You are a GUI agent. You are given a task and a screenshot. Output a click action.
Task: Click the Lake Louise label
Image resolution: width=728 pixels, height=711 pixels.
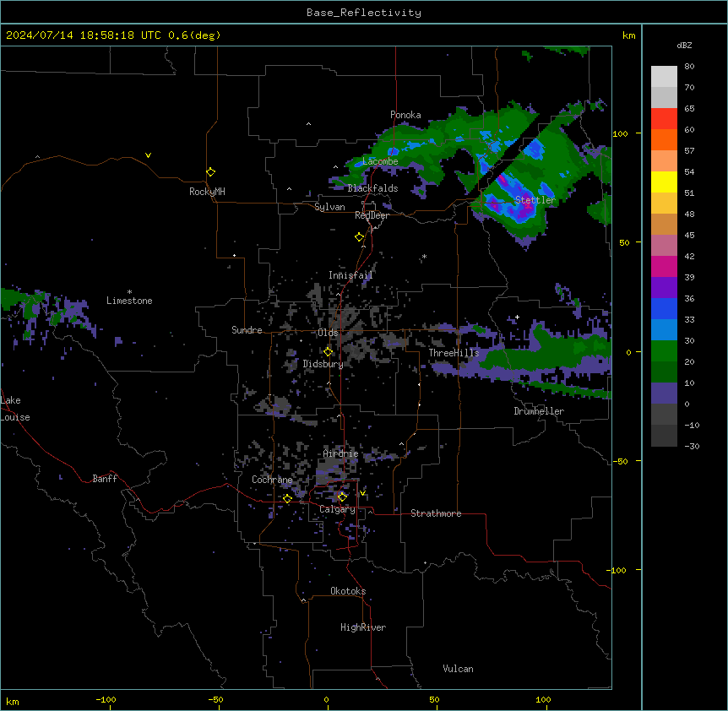[x=15, y=409]
